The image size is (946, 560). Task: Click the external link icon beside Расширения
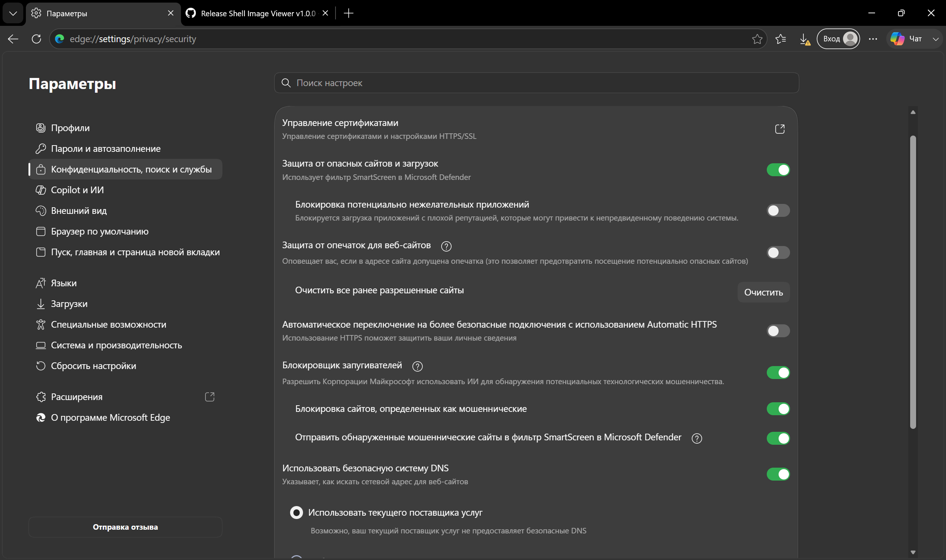pos(210,397)
